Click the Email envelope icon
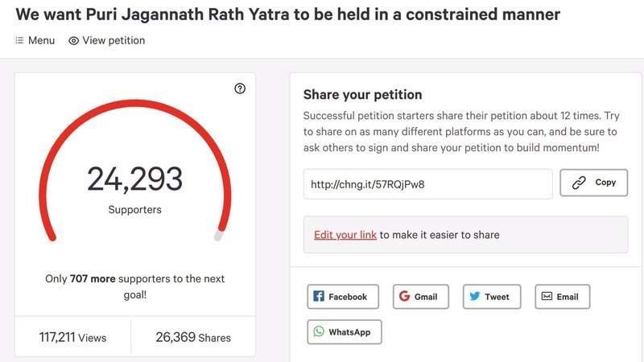 [x=547, y=296]
